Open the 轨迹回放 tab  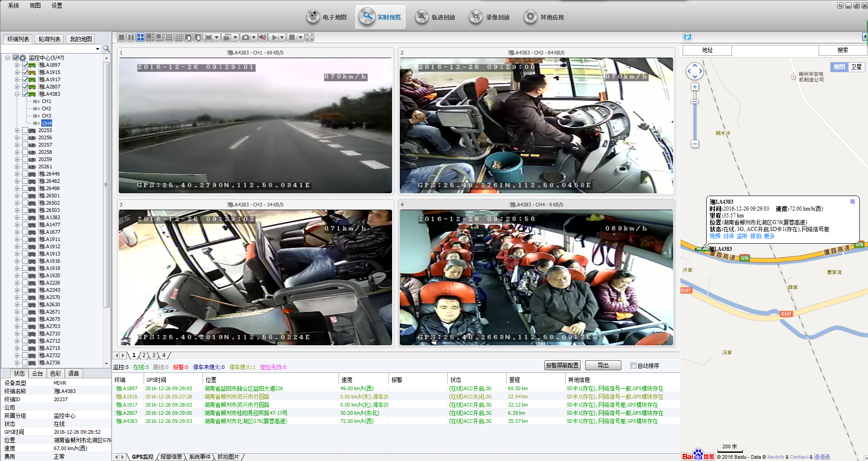pyautogui.click(x=435, y=17)
